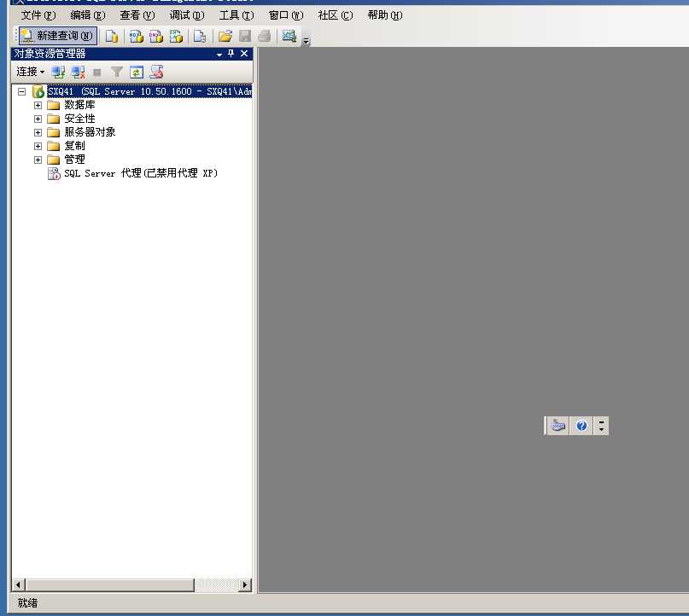Click the Object Explorer horizontal scrollbar thumb

pyautogui.click(x=110, y=584)
